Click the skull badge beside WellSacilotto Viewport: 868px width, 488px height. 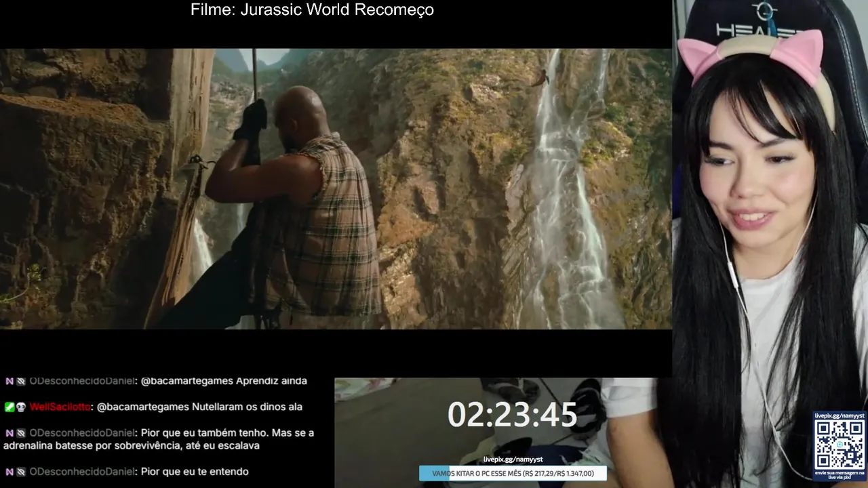point(21,407)
